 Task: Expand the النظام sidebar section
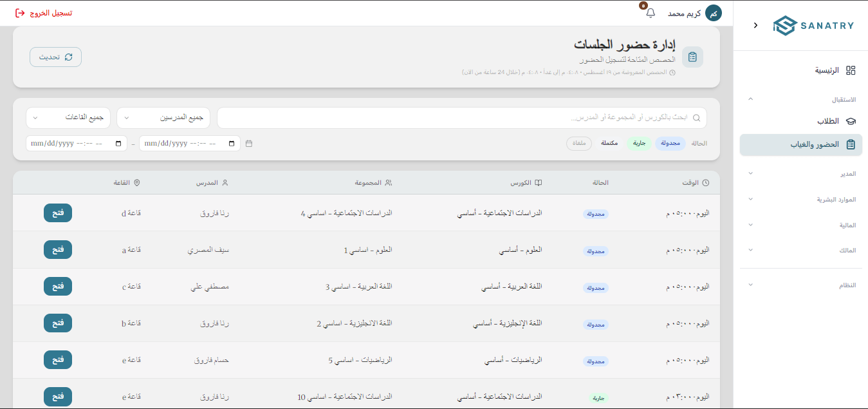[801, 285]
